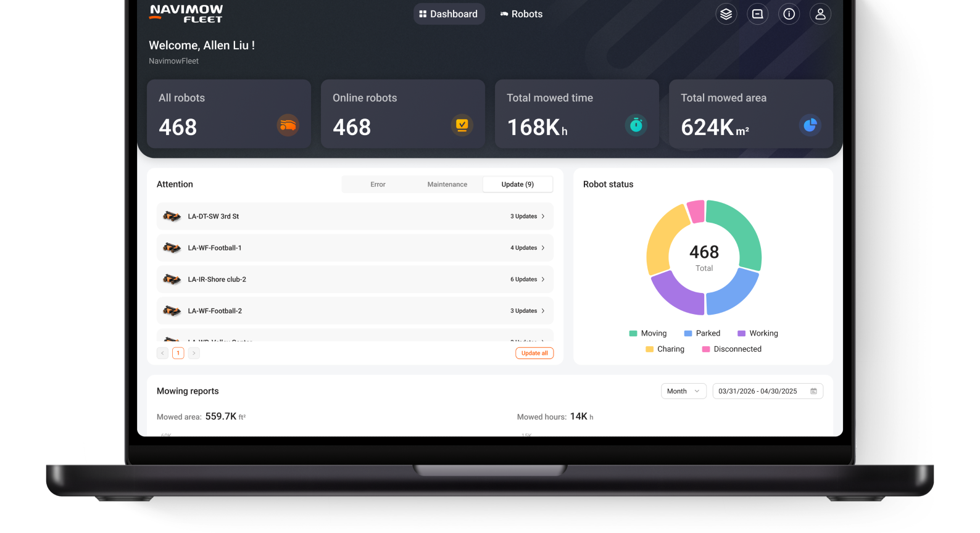Go to next page of attention list
The height and width of the screenshot is (533, 980).
coord(194,353)
